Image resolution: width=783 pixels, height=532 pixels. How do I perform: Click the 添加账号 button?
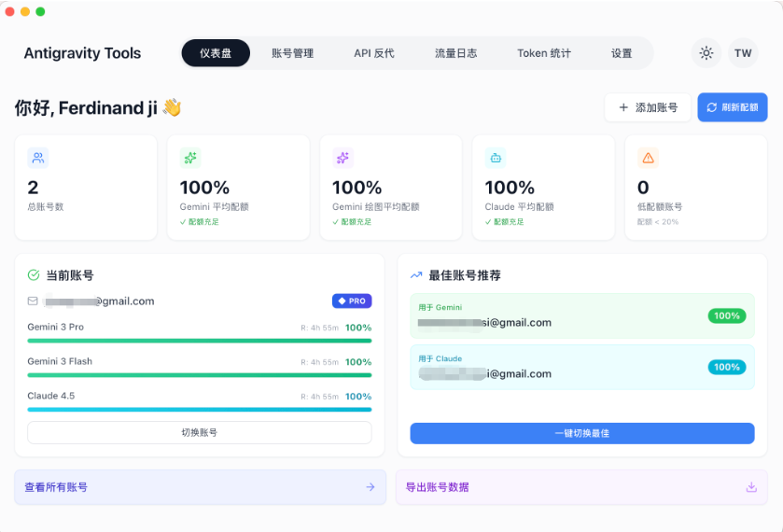(648, 107)
